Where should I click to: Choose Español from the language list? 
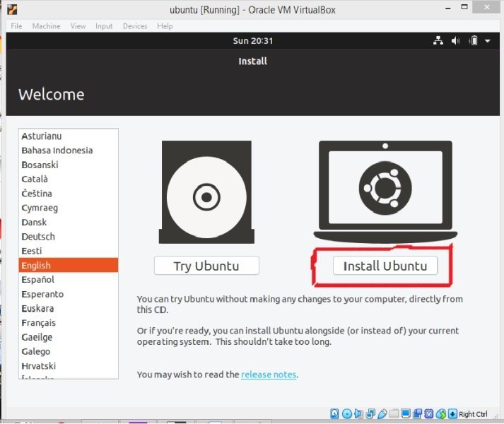[69, 280]
